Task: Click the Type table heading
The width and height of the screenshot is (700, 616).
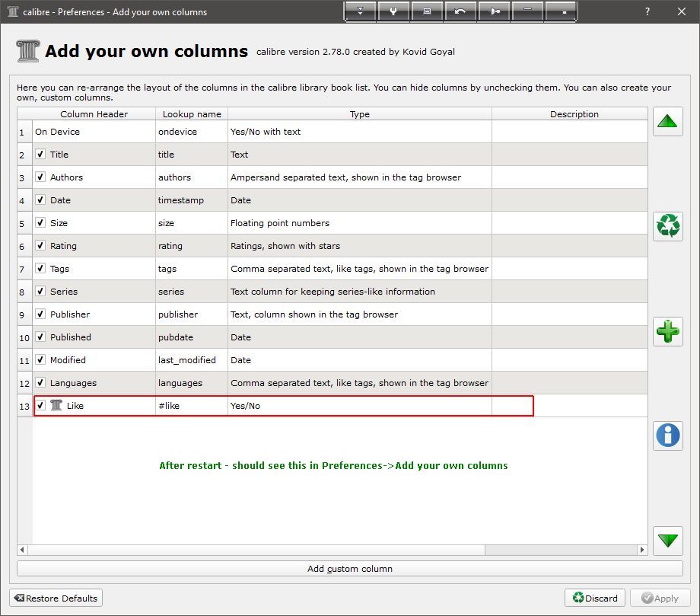Action: 360,114
